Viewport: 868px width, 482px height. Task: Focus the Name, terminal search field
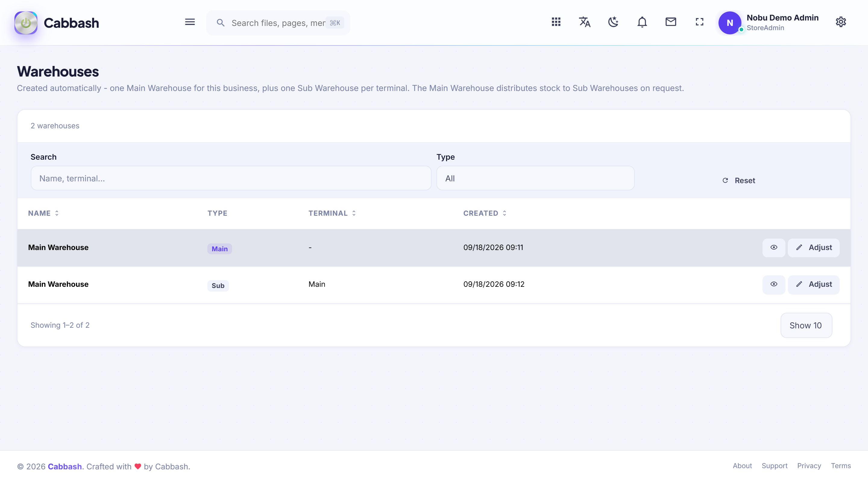point(231,178)
